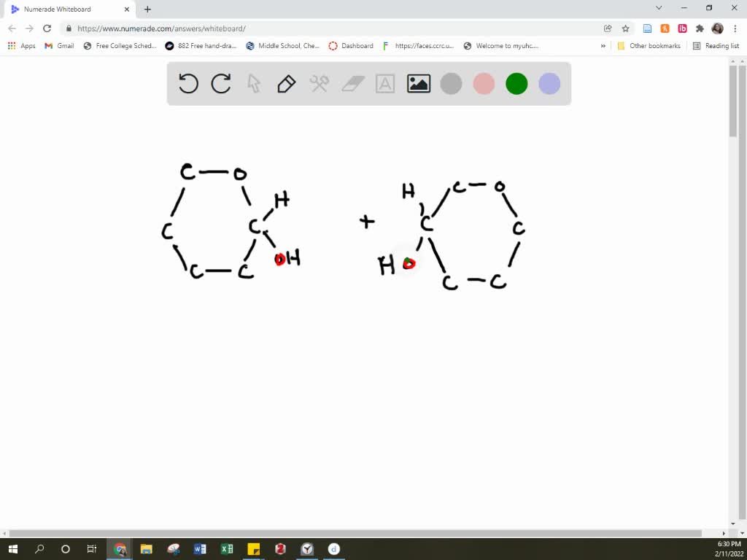
Task: Select the Undo tool on the whiteboard
Action: click(187, 83)
